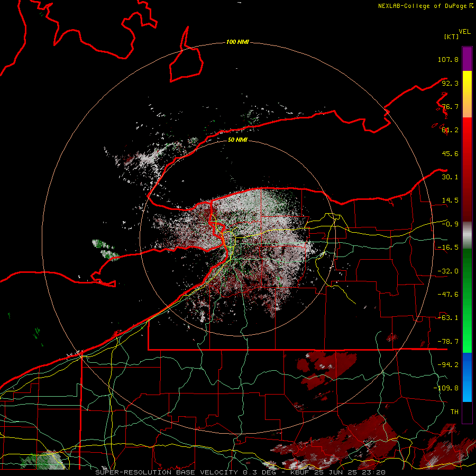Click the [KT] units label
Image resolution: width=476 pixels, height=476 pixels.
[x=451, y=36]
